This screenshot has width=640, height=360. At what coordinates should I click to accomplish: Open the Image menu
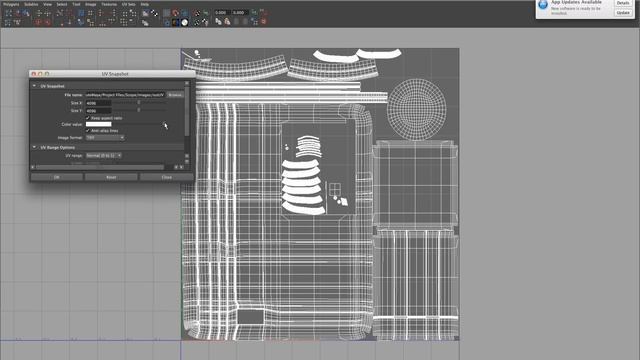[91, 4]
